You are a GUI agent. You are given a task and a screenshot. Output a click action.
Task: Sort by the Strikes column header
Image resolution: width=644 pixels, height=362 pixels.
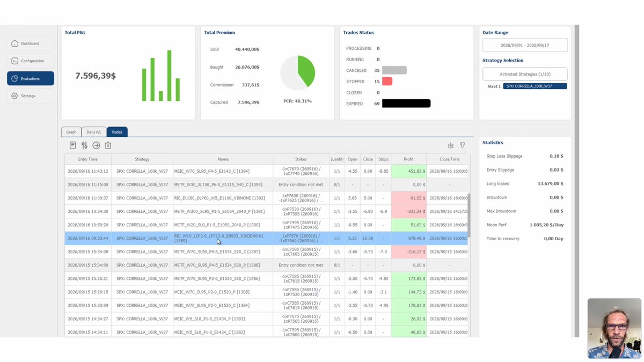tap(301, 159)
